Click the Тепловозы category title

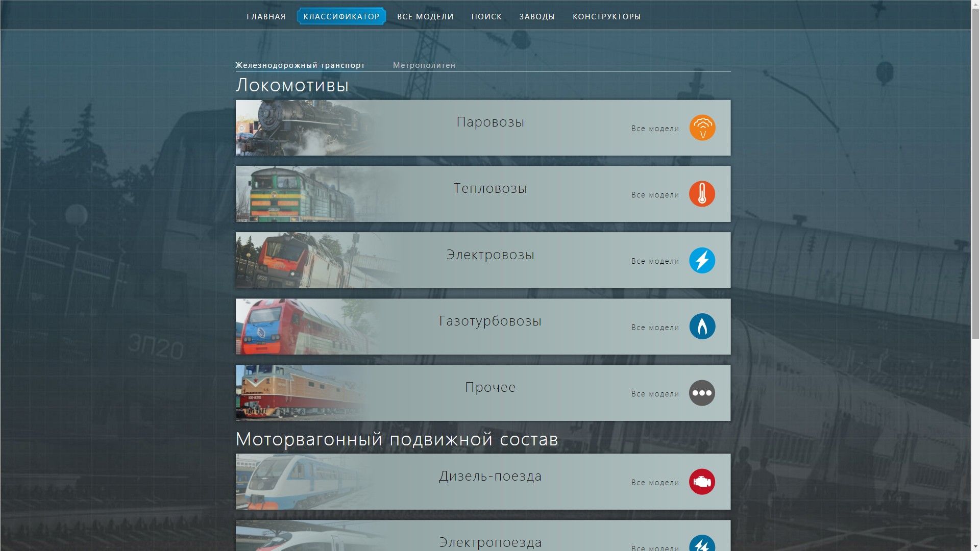490,188
